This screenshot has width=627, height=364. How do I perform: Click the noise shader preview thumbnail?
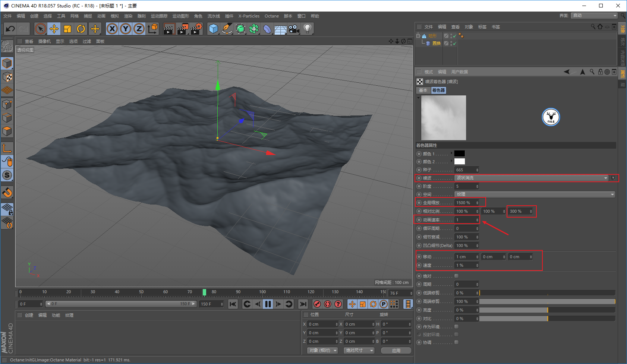(443, 118)
